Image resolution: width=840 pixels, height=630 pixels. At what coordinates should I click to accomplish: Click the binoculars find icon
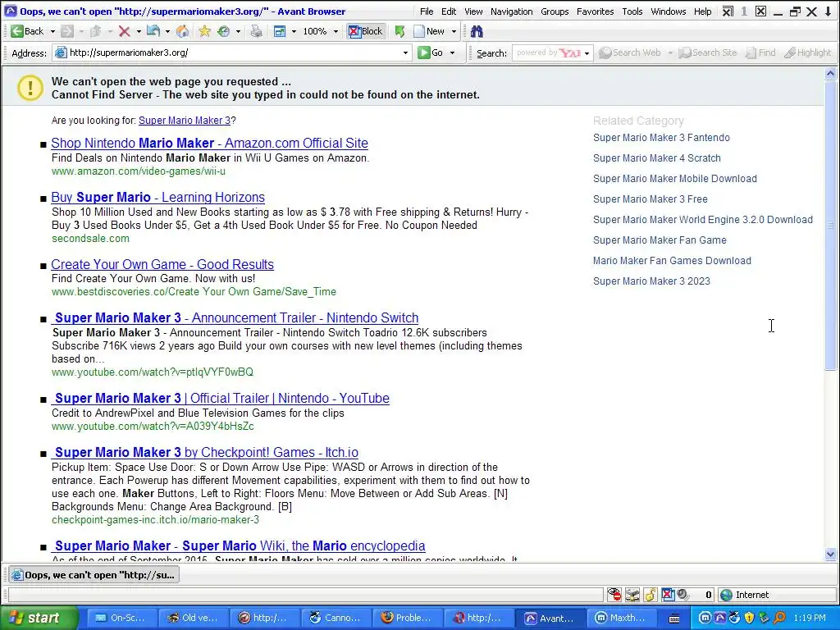477,32
